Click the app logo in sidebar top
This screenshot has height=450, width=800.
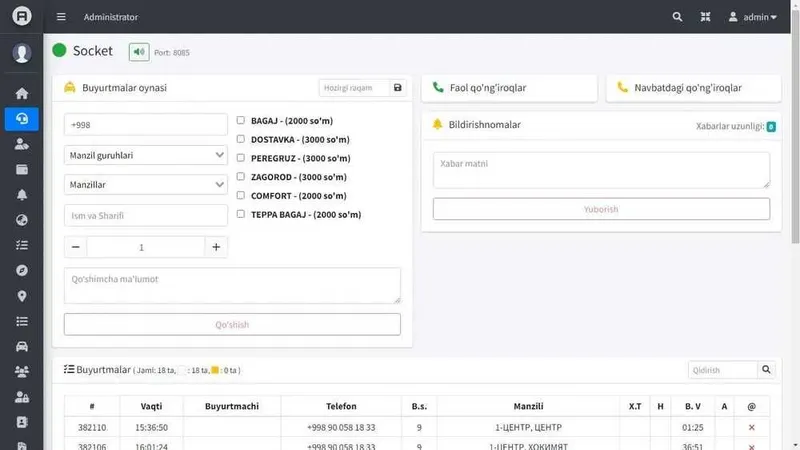tap(21, 16)
